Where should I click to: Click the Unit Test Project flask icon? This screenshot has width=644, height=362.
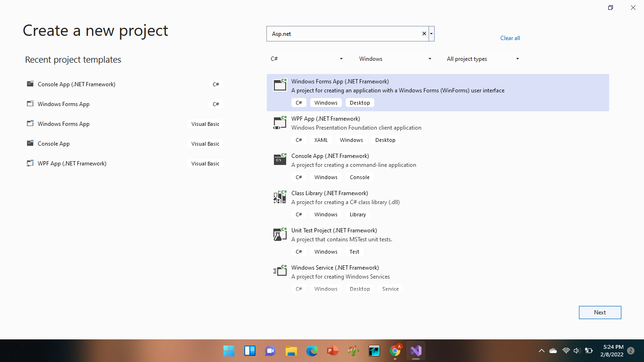(x=280, y=234)
